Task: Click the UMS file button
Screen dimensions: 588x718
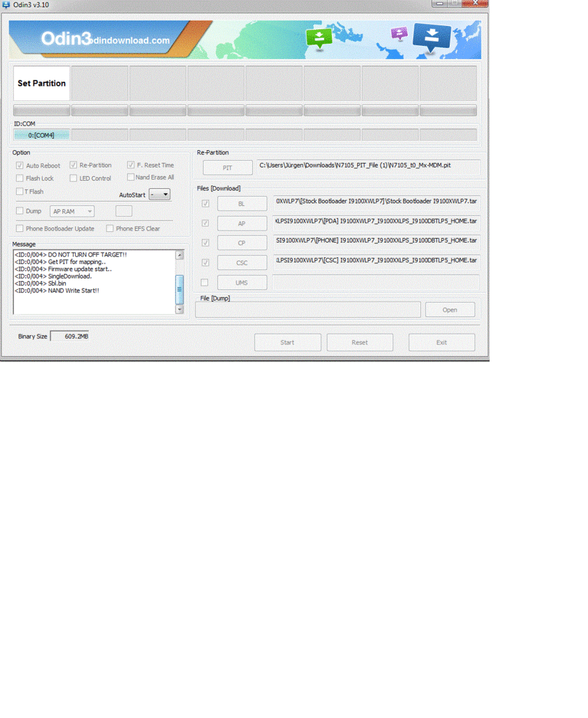Action: [x=242, y=283]
